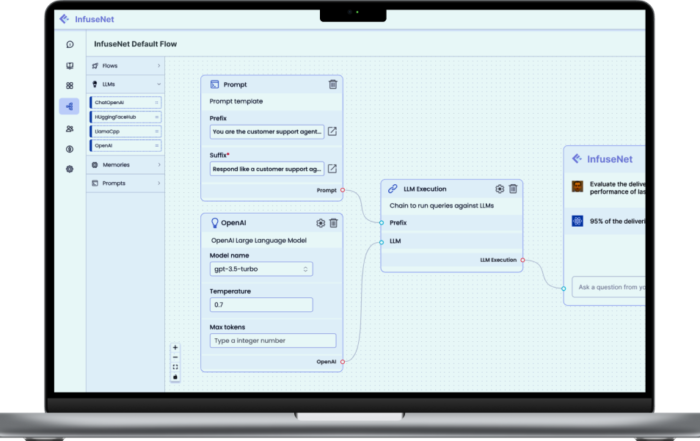Collapse the LLMs section
The width and height of the screenshot is (700, 441).
(125, 84)
